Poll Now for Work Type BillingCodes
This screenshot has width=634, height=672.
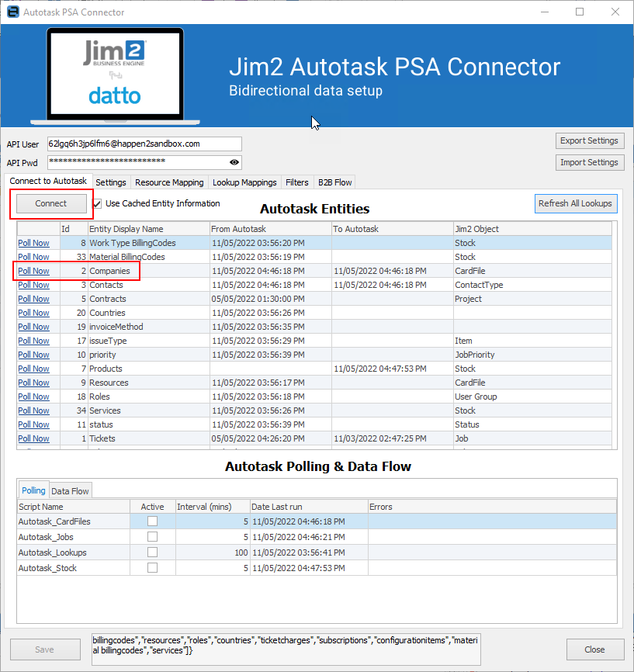pyautogui.click(x=33, y=243)
